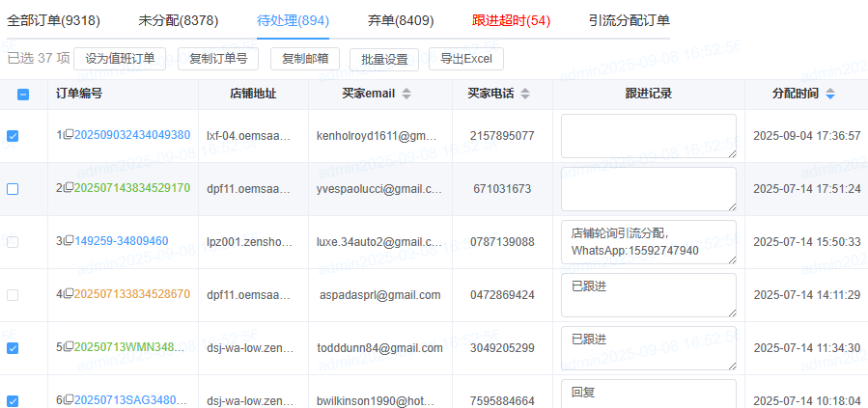Open order link 202509032434049380
This screenshot has width=868, height=408.
[132, 136]
